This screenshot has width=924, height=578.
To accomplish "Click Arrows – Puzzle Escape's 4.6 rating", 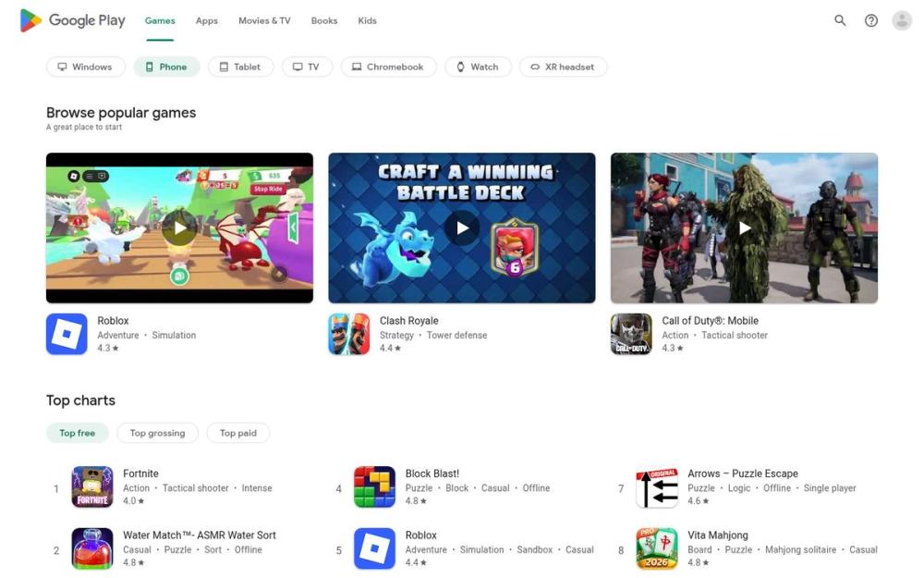I will point(699,500).
